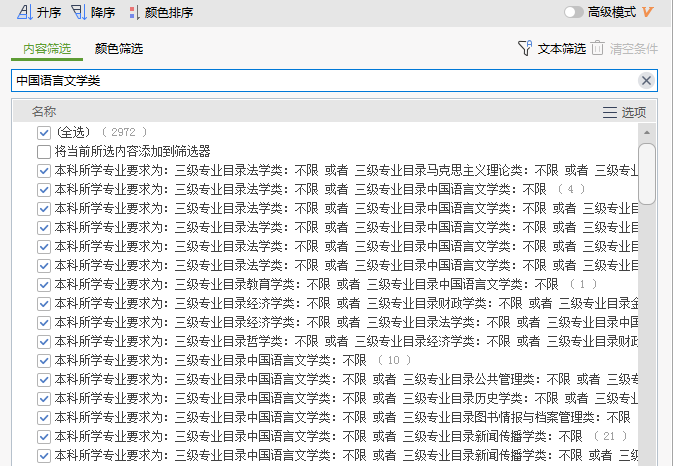Click the 清空条件 trash can icon
This screenshot has height=466, width=673.
pos(597,48)
